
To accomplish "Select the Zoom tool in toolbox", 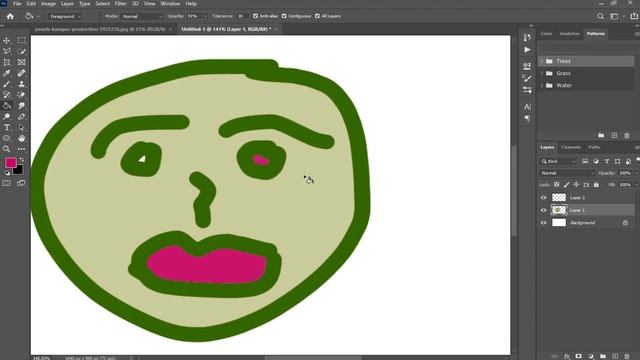I will click(x=7, y=149).
